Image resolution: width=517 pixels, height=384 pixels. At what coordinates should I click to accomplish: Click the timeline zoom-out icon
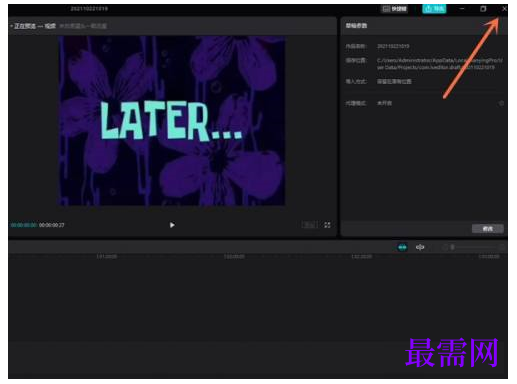pos(444,247)
